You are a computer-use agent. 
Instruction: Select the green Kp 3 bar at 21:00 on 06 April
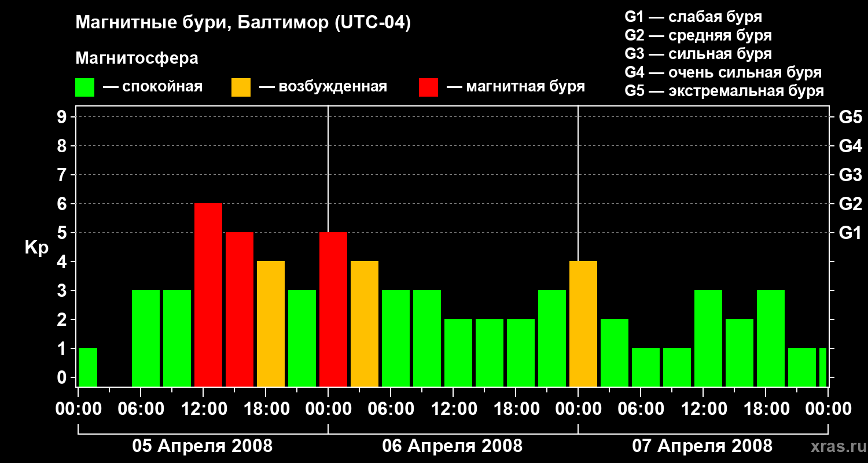click(552, 339)
